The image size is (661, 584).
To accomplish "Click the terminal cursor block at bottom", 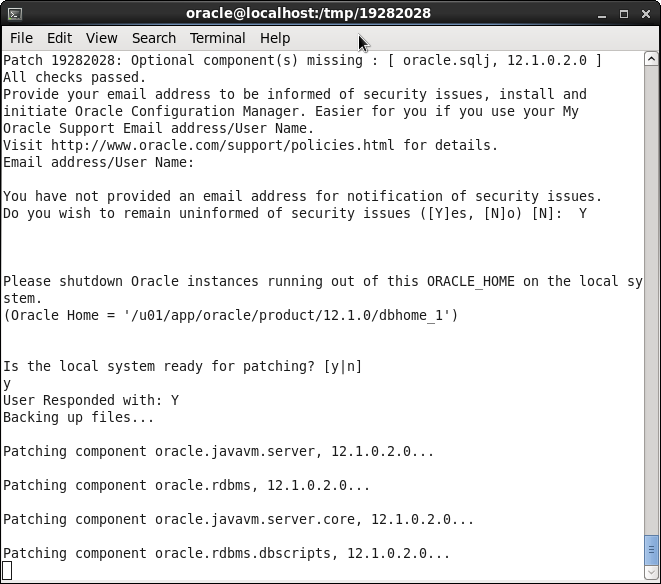I will pos(8,571).
